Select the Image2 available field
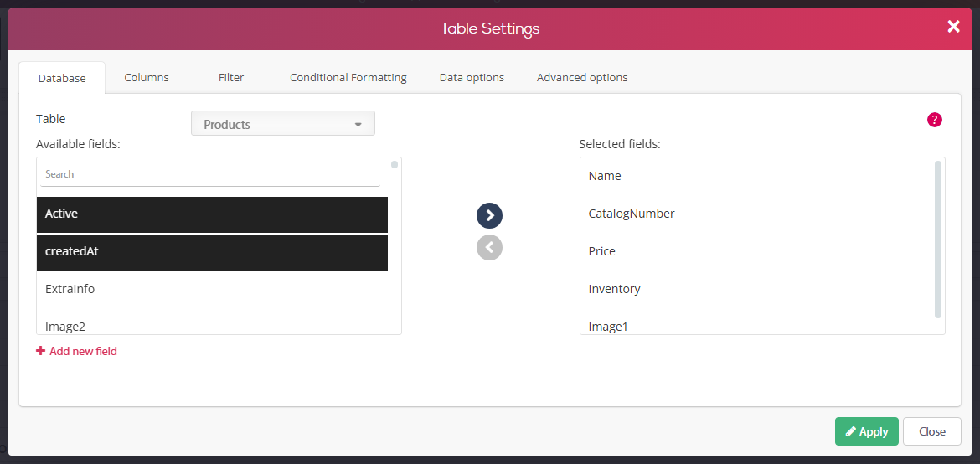 pyautogui.click(x=213, y=324)
